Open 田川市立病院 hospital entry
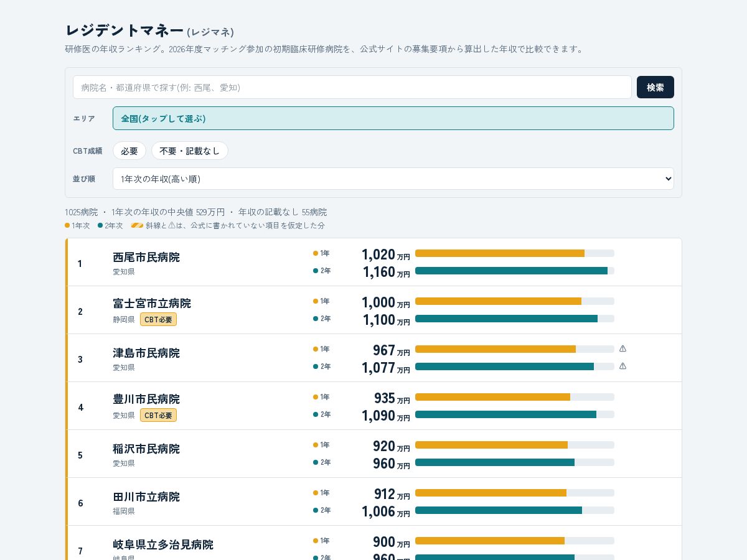The height and width of the screenshot is (560, 747). (374, 502)
